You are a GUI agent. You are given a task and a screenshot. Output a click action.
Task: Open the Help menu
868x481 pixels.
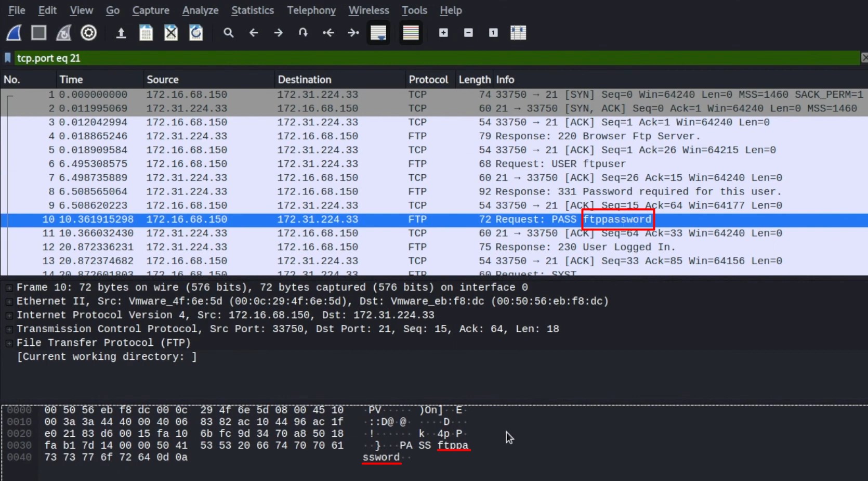click(451, 10)
